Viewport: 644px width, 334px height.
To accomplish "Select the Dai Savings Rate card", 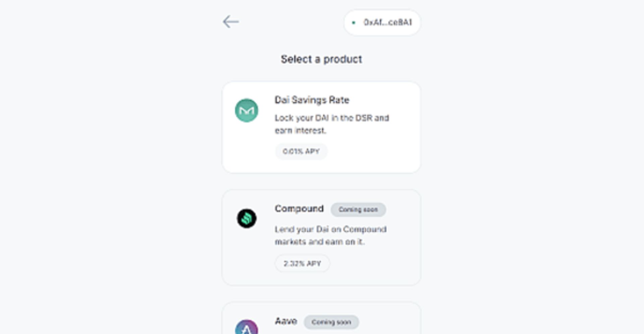I will (x=321, y=127).
